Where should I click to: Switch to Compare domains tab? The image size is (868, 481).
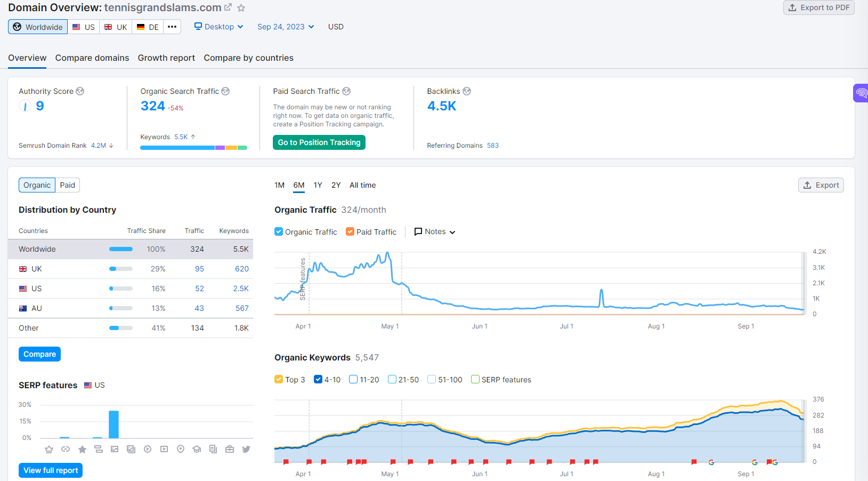[92, 58]
